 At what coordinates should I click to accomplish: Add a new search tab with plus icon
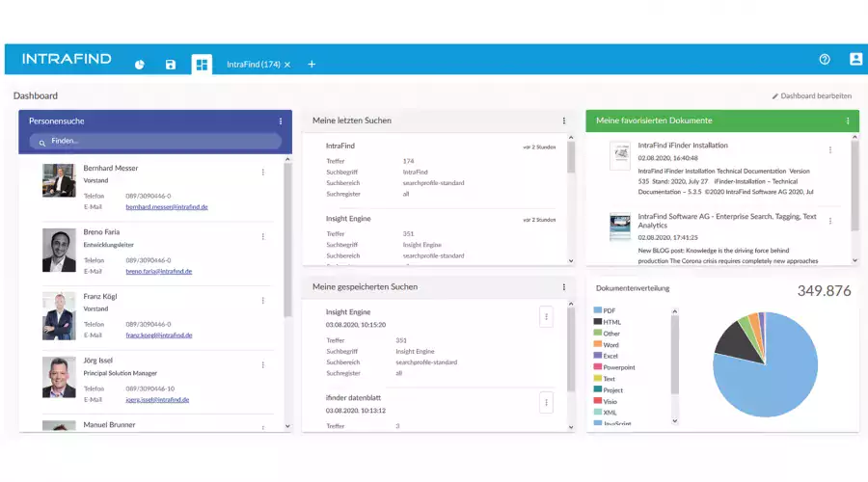312,65
